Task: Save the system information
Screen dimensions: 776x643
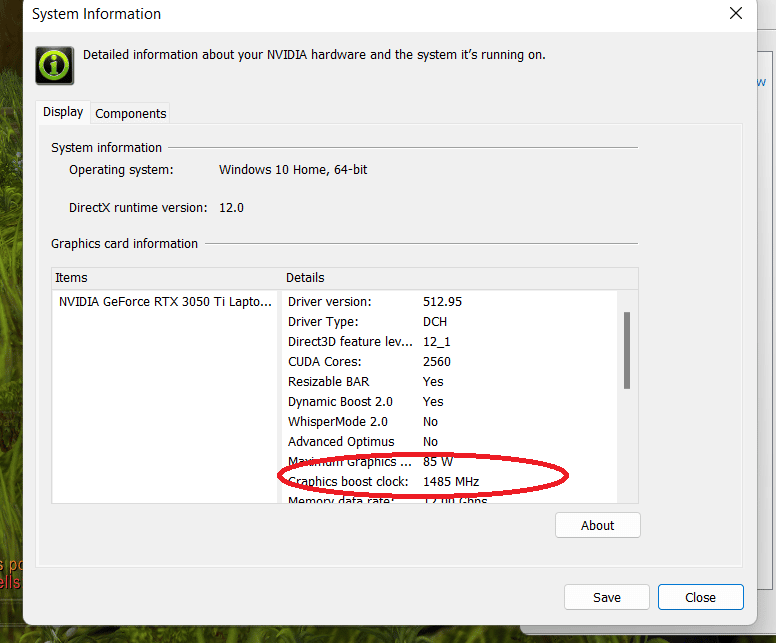Action: 606,597
